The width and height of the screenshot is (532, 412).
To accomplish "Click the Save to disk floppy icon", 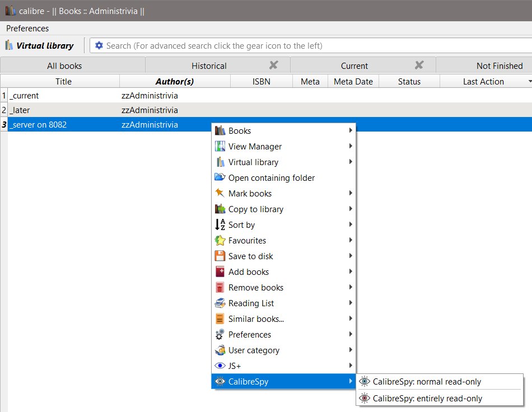I will point(220,256).
